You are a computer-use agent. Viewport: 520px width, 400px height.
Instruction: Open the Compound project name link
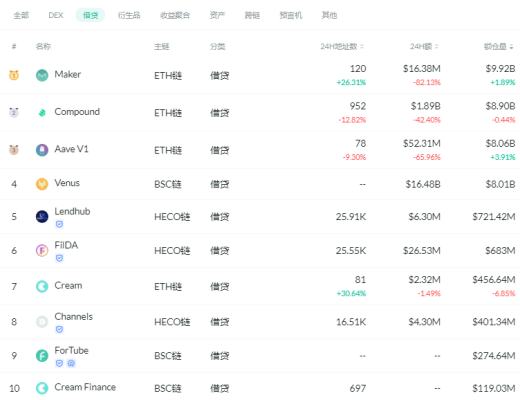click(x=77, y=112)
